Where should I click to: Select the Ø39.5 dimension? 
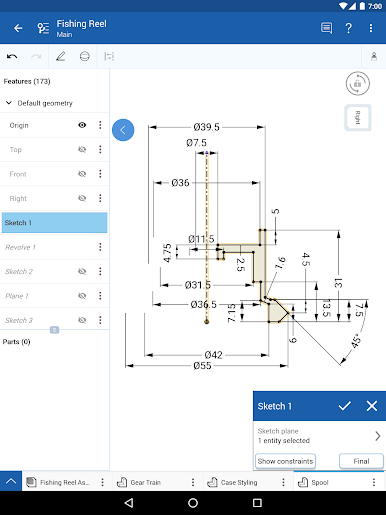207,127
